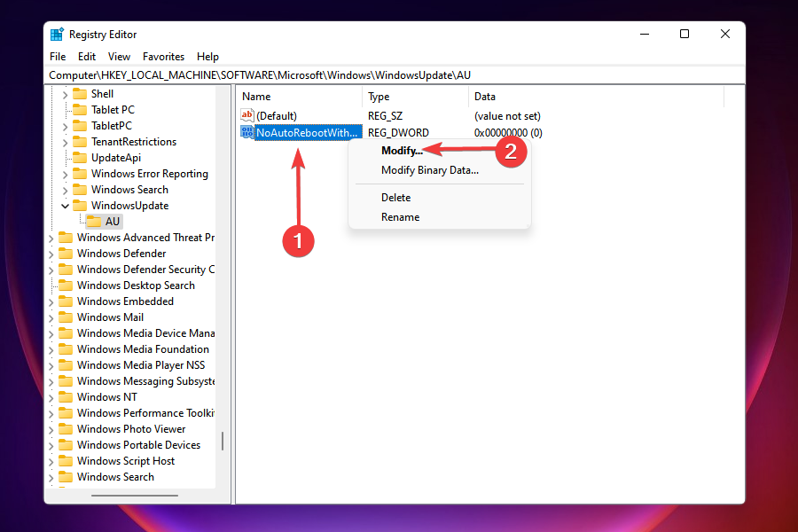Choose Delete from the context menu

point(396,198)
